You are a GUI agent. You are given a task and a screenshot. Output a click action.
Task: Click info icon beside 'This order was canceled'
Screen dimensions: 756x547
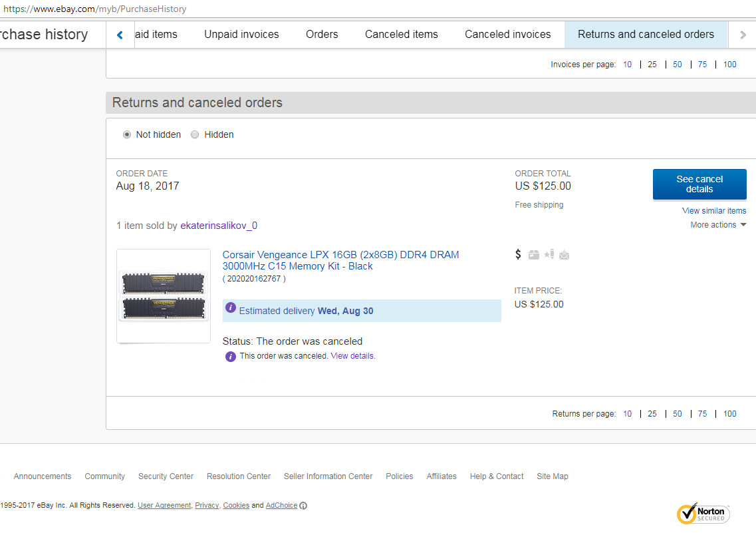point(230,357)
